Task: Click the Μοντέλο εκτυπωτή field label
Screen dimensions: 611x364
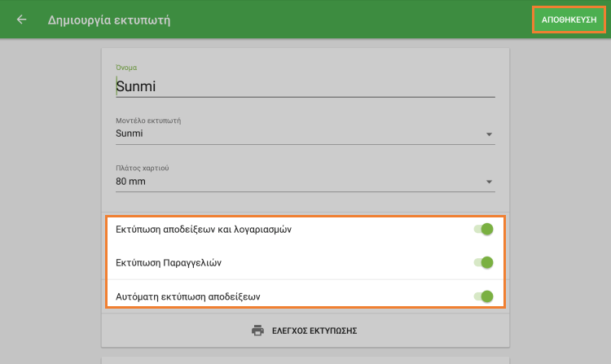Action: coord(148,121)
